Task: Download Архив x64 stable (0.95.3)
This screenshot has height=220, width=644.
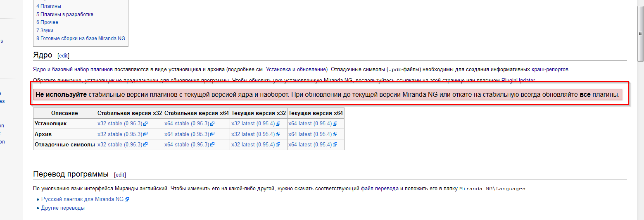Action: coord(189,134)
